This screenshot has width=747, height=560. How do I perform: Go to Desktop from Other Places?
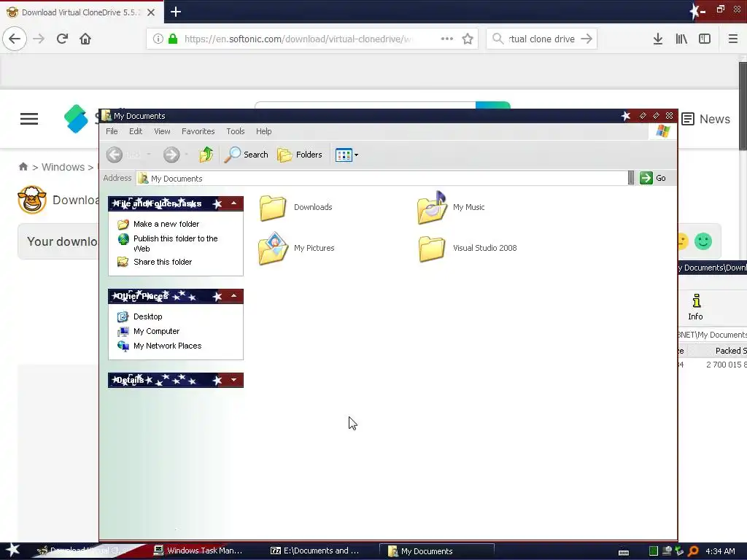[147, 316]
